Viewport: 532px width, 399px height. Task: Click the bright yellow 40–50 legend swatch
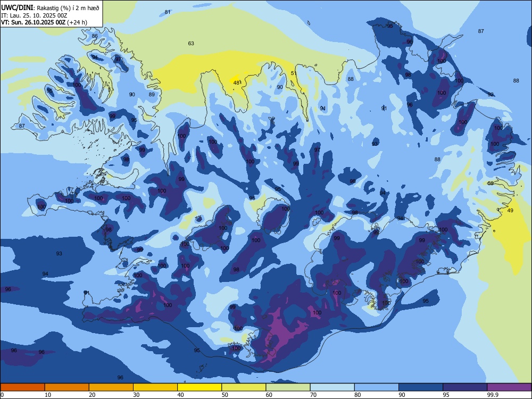[199, 387]
